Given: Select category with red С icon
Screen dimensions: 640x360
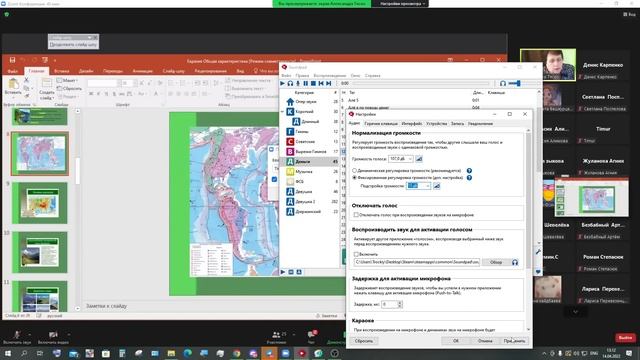Looking at the screenshot, I should tap(310, 142).
